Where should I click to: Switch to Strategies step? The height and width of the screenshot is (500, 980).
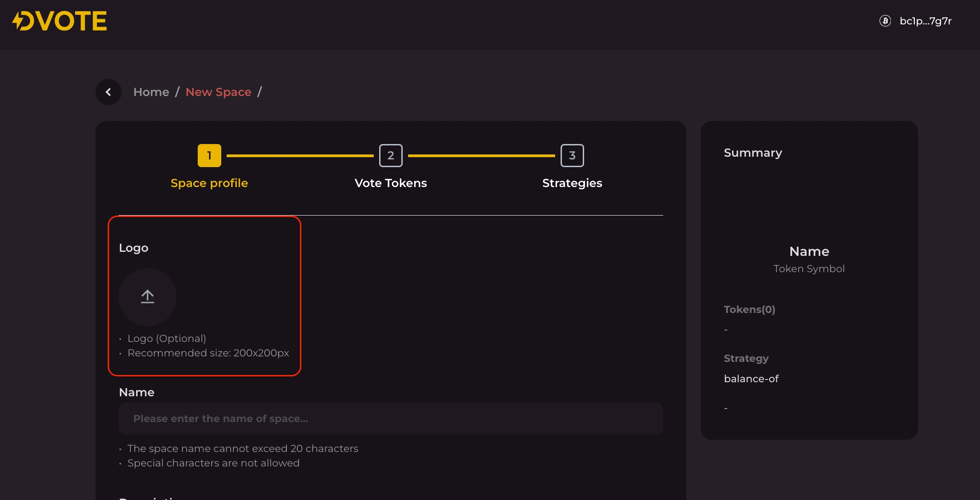572,183
